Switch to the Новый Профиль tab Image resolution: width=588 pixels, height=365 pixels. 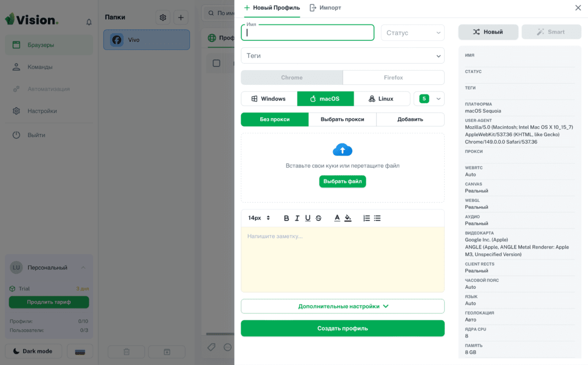coord(272,8)
